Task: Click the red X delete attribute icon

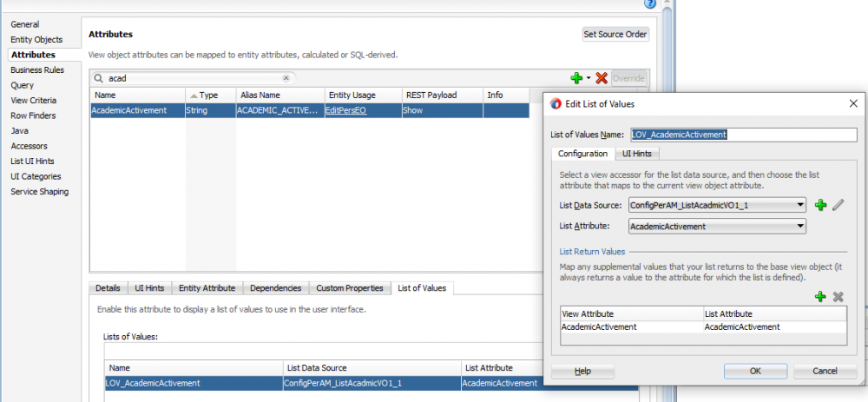Action: (x=602, y=78)
